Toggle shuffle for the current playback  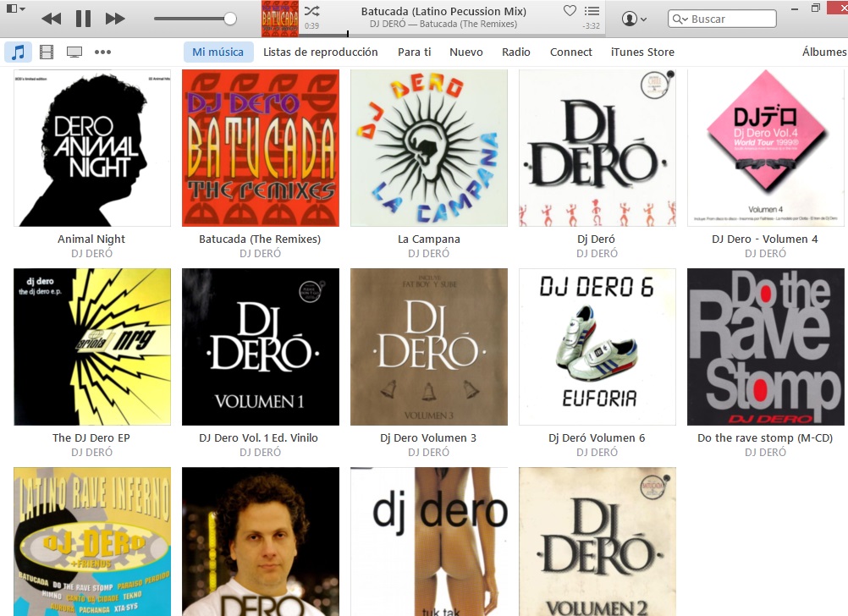[x=310, y=10]
